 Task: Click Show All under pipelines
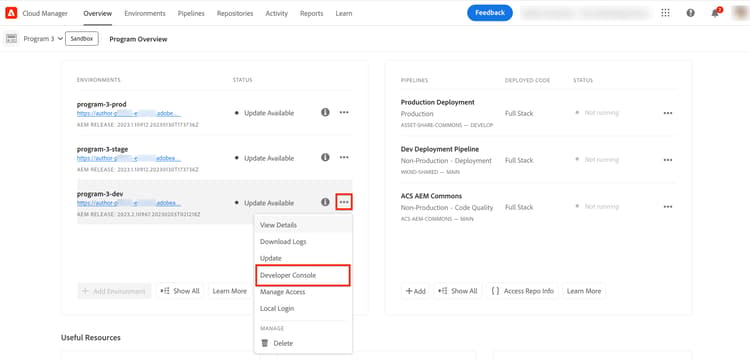458,291
